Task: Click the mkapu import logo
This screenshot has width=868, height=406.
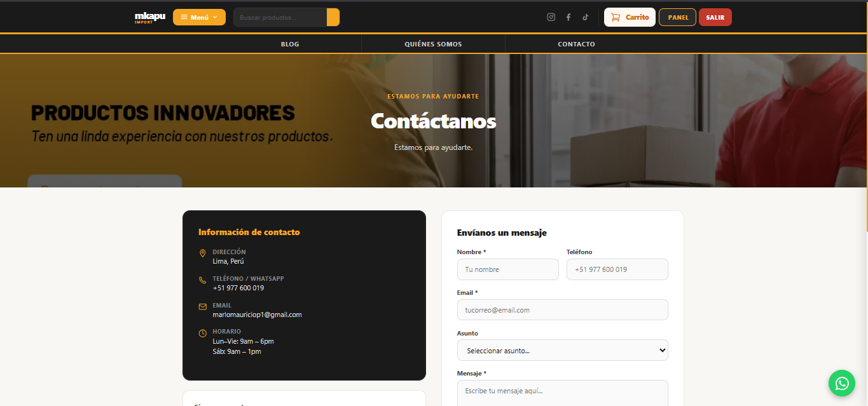Action: [x=150, y=17]
